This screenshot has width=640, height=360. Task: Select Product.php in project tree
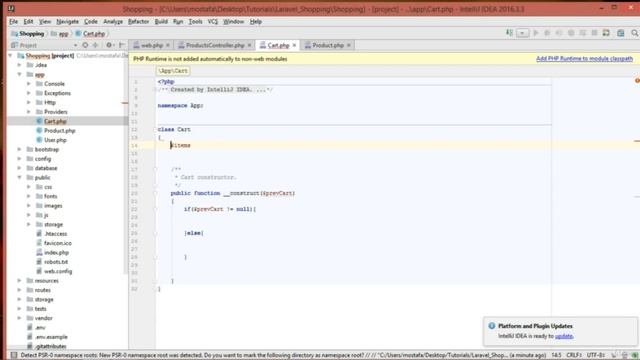point(60,131)
